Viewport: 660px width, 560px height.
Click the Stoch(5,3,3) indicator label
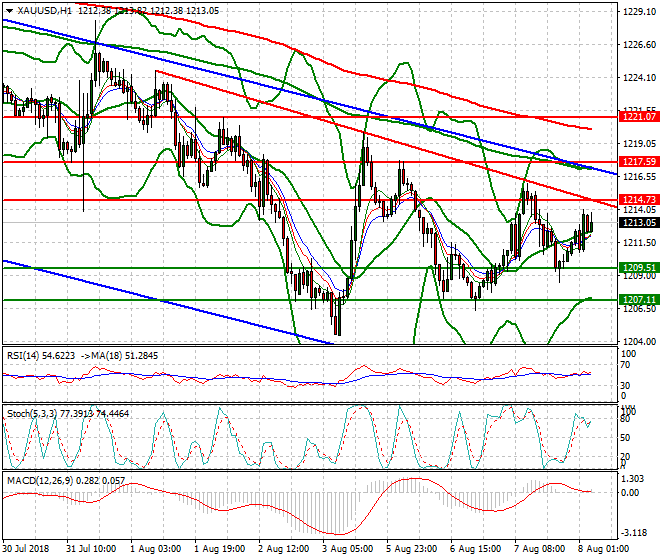pyautogui.click(x=32, y=413)
